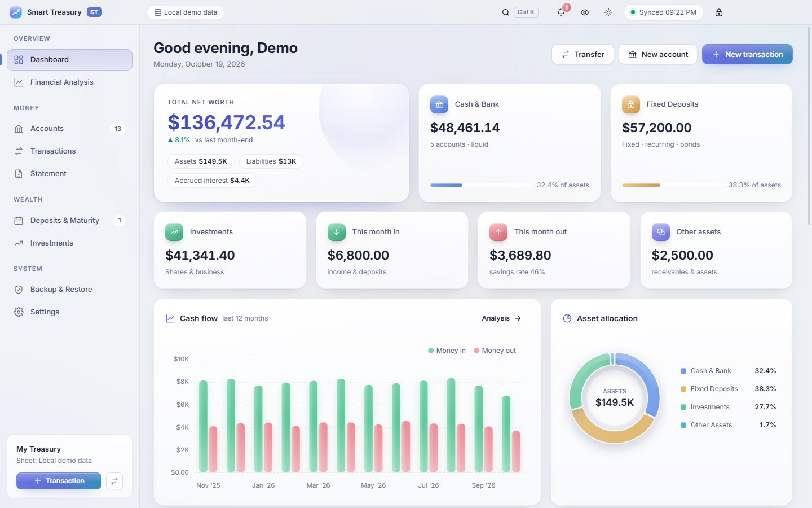Viewport: 812px width, 508px height.
Task: Open Deposits & Maturity page
Action: [x=69, y=221]
